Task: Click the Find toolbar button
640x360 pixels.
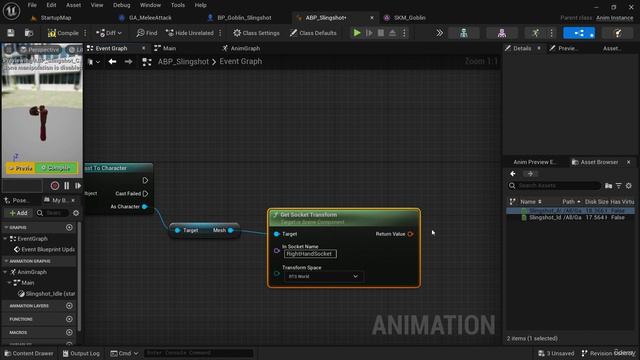Action: click(x=147, y=33)
